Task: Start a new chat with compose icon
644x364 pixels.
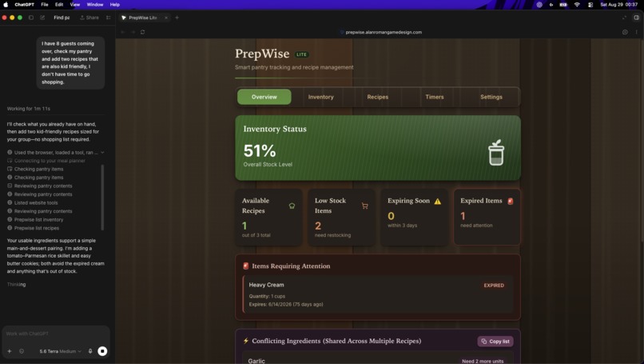Action: point(42,18)
